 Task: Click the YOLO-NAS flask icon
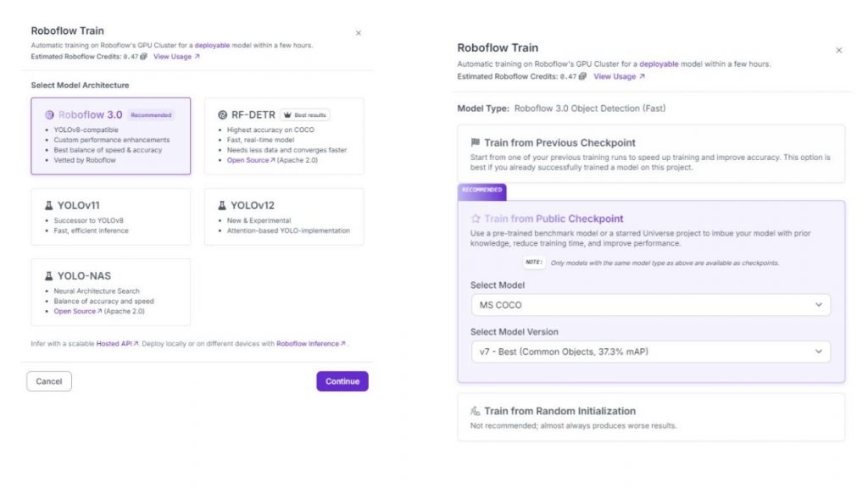pos(48,275)
